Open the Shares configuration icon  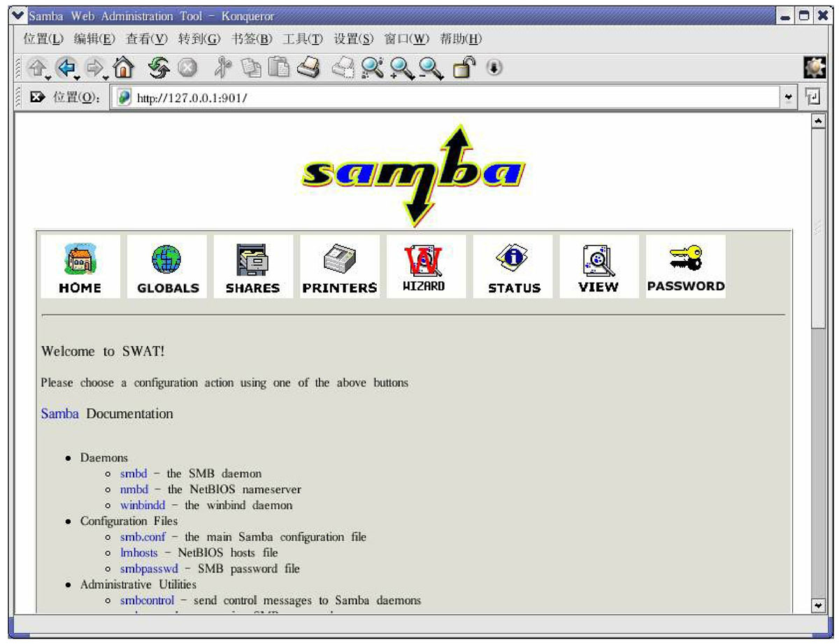click(x=252, y=267)
